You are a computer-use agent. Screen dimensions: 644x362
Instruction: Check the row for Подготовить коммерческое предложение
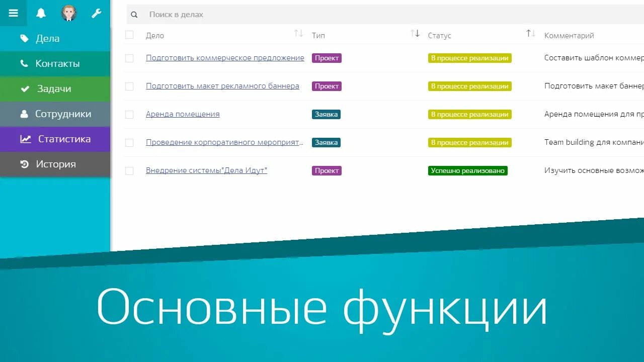pos(129,58)
